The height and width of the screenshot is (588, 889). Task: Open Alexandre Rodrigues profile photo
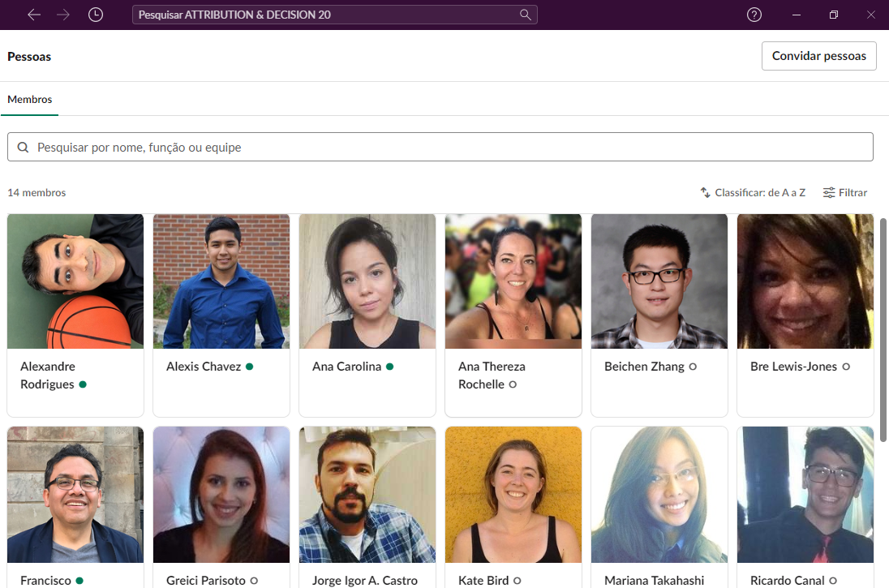(x=75, y=281)
